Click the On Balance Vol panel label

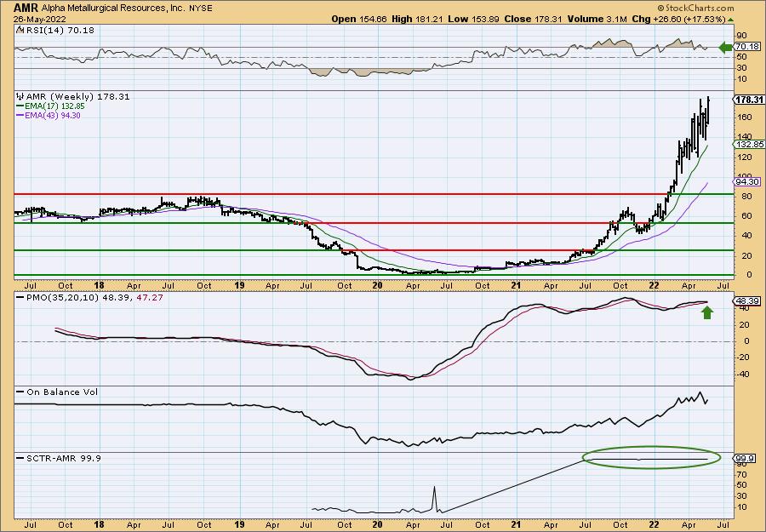tap(62, 392)
